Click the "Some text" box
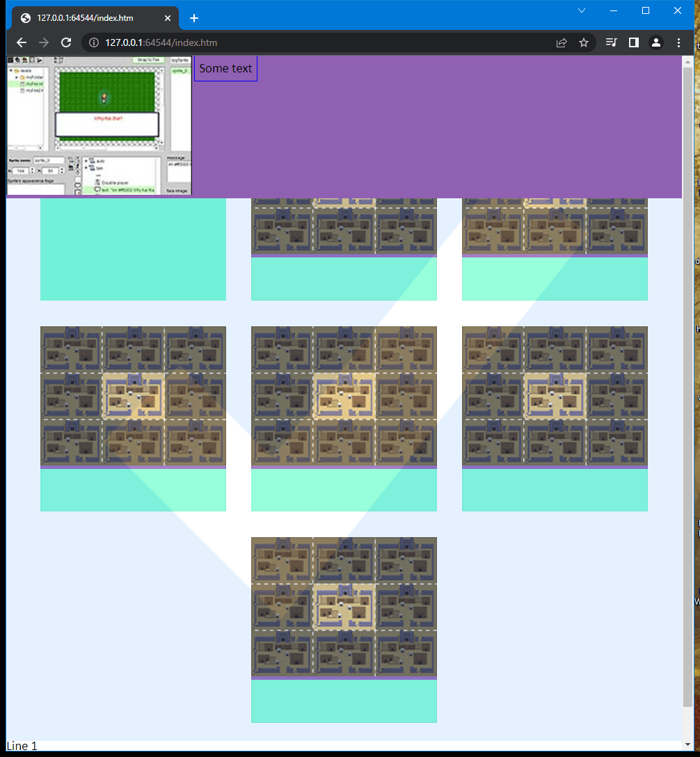The width and height of the screenshot is (700, 757). pos(225,69)
